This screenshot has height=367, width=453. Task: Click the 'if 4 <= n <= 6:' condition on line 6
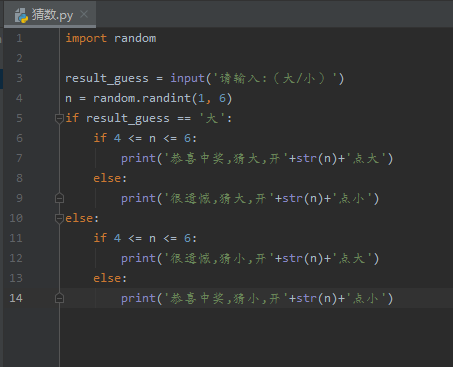click(x=145, y=138)
